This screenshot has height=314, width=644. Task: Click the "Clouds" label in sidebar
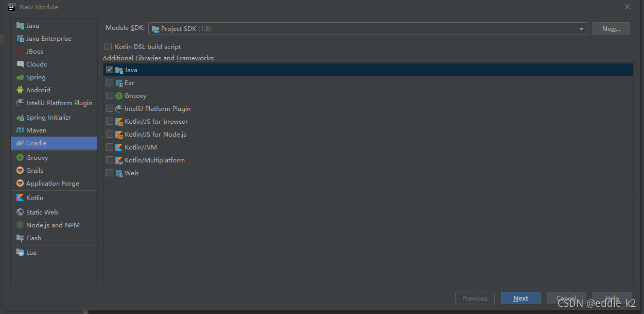point(37,64)
